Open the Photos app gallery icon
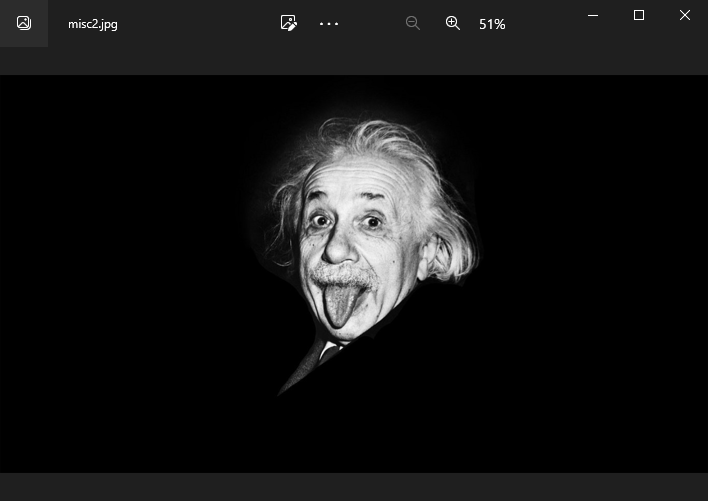Screen dimensions: 708x501 pos(24,23)
